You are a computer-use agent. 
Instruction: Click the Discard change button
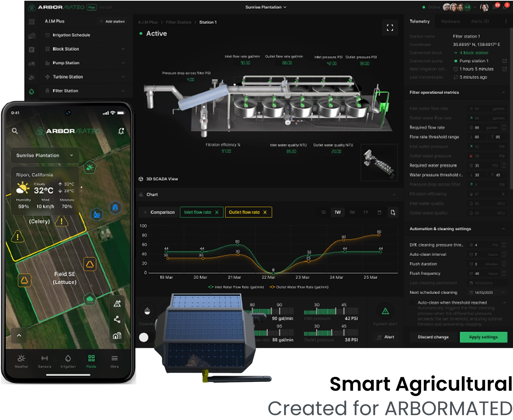[x=433, y=337]
